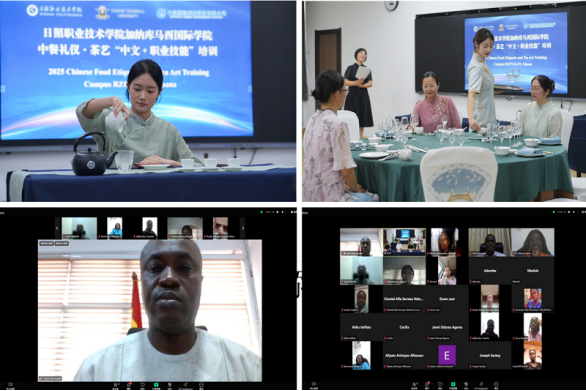Open participants icon in right meeting toolbar
The width and height of the screenshot is (586, 391).
pos(415,384)
